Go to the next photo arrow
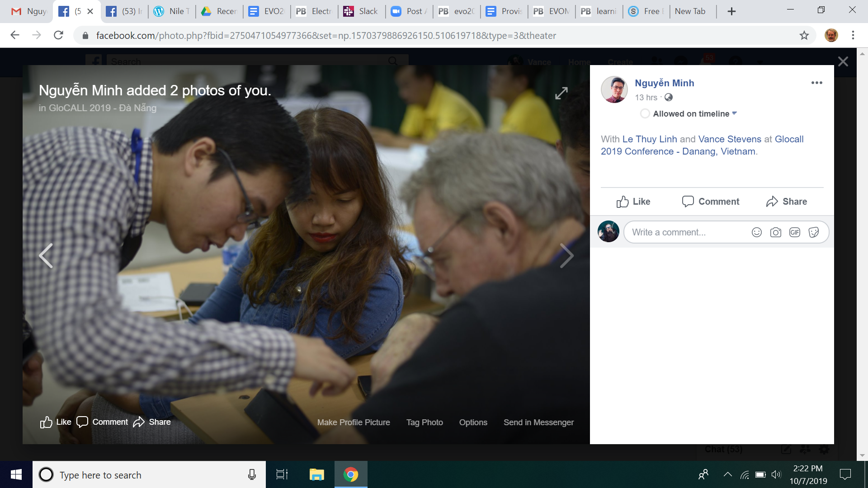Screen dimensions: 868x488 [x=566, y=256]
